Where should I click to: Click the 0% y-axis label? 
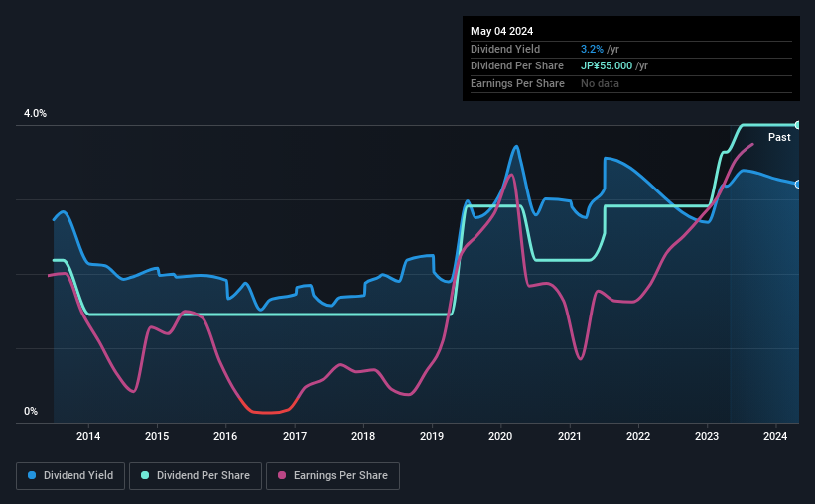tap(31, 411)
